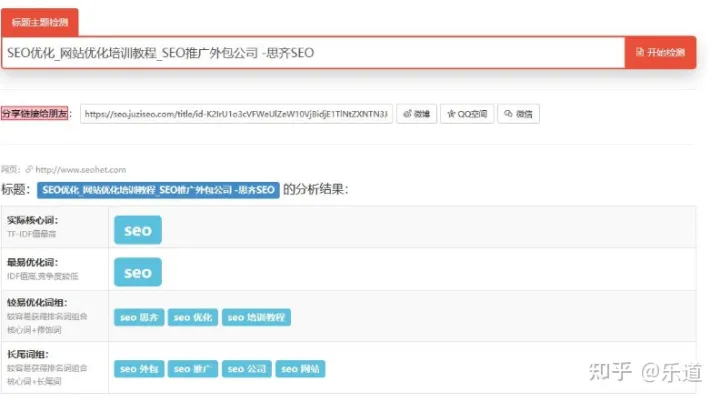
Task: Click the share link URL field
Action: [236, 114]
